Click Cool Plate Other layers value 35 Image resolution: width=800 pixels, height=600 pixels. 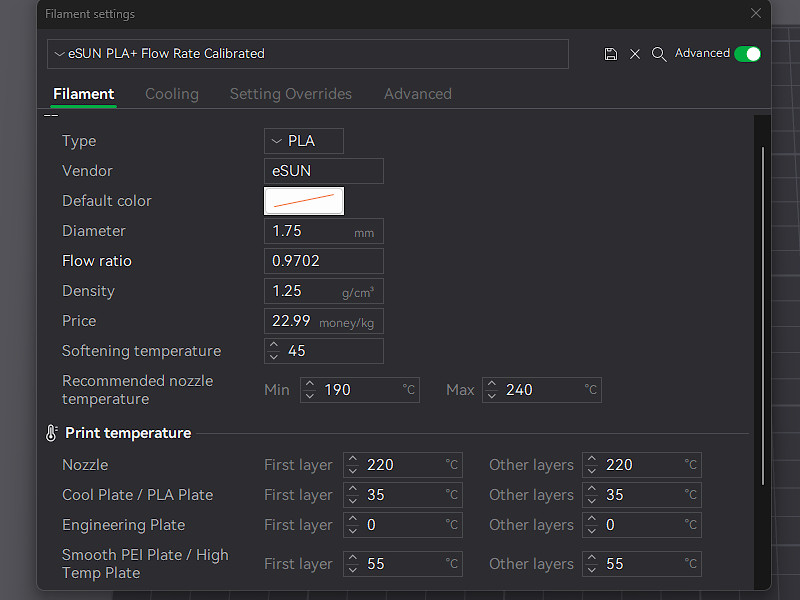click(x=614, y=495)
